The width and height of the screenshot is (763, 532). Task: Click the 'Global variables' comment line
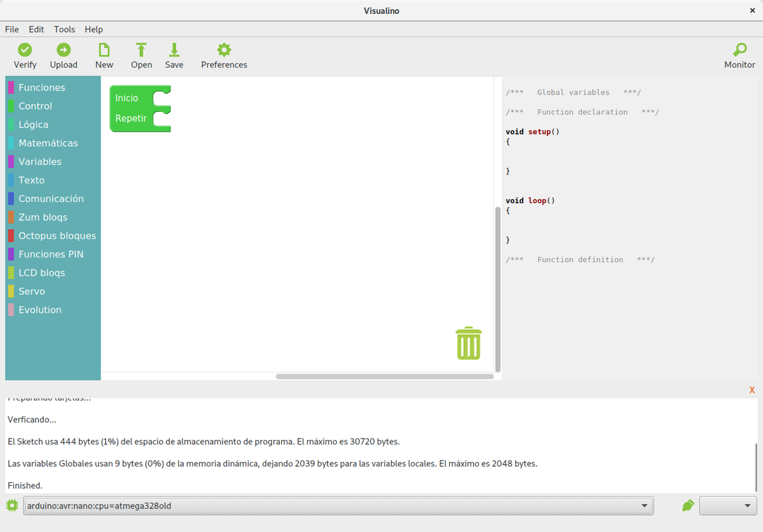(x=574, y=92)
